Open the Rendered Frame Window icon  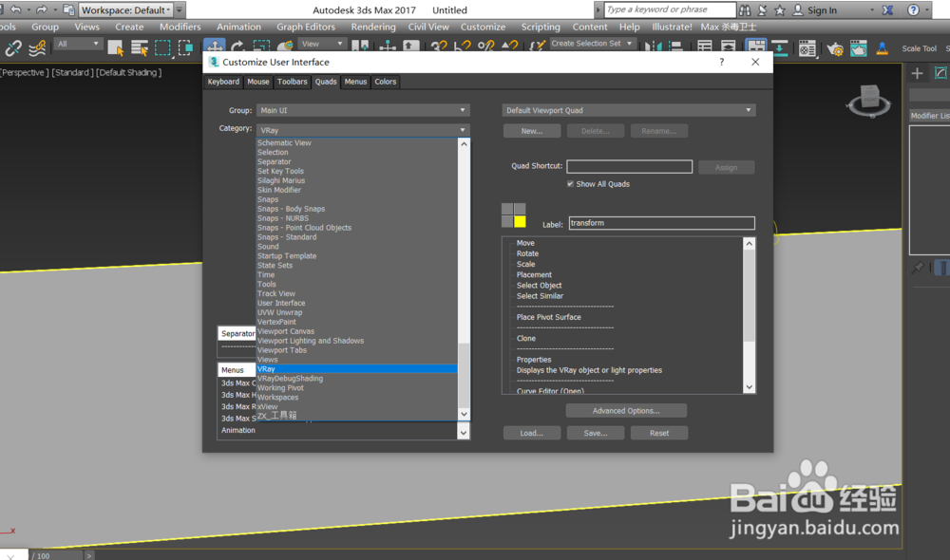pos(859,47)
